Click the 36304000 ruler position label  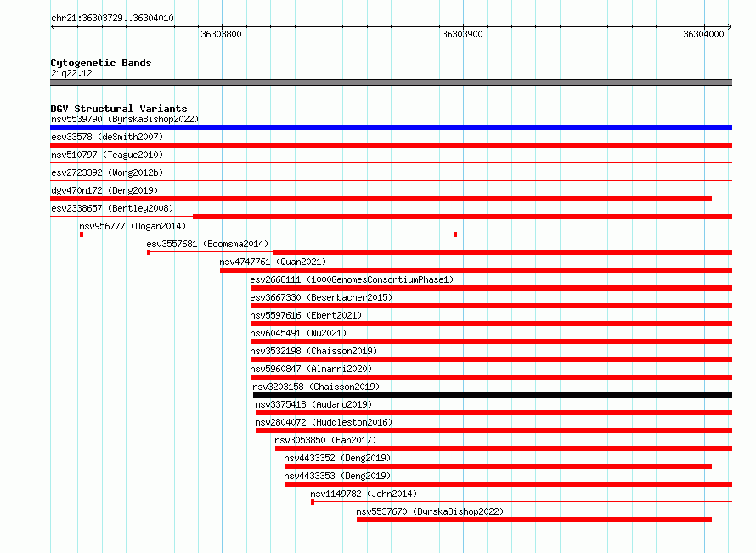[x=703, y=34]
